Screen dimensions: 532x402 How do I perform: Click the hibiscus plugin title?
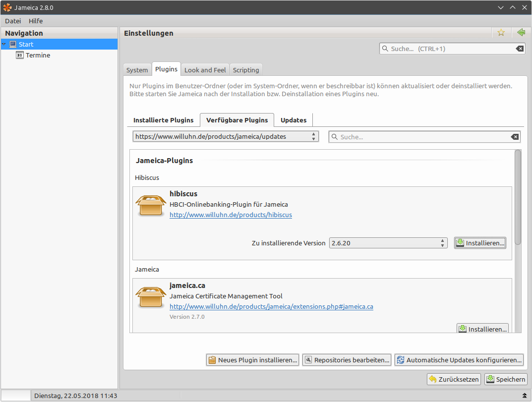(183, 194)
